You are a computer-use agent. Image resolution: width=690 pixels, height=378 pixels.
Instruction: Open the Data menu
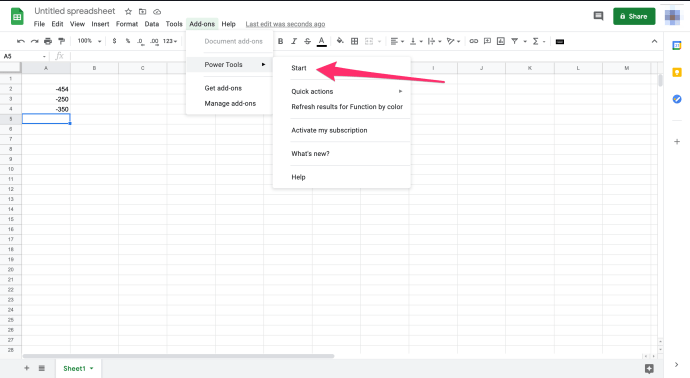tap(152, 24)
